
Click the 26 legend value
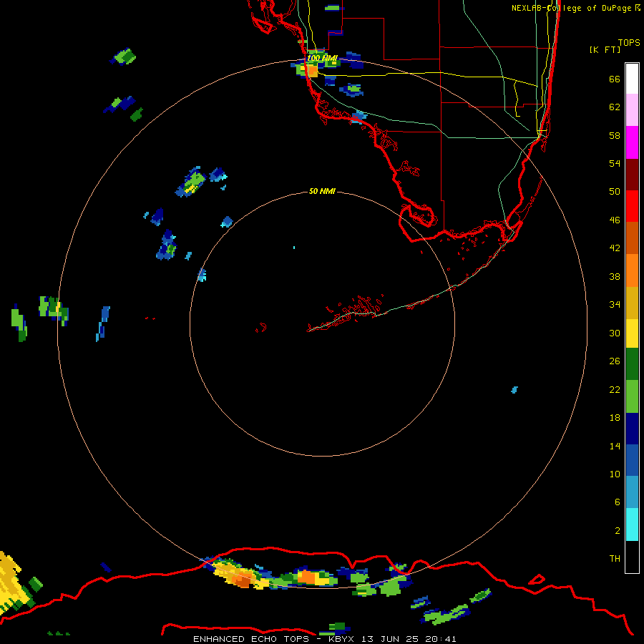coord(615,361)
